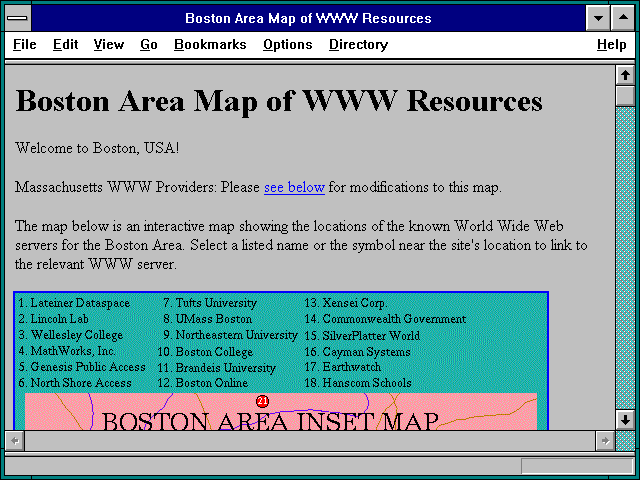Select '17. Earthwatch' entry
The width and height of the screenshot is (640, 480).
click(343, 367)
